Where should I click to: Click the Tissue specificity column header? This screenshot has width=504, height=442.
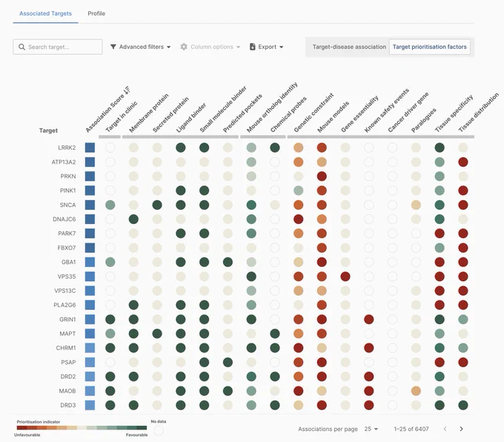(x=454, y=113)
